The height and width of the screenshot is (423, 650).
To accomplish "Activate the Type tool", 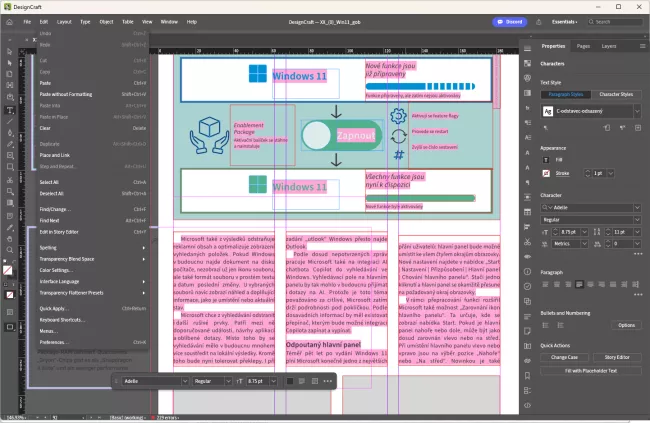I will [10, 110].
